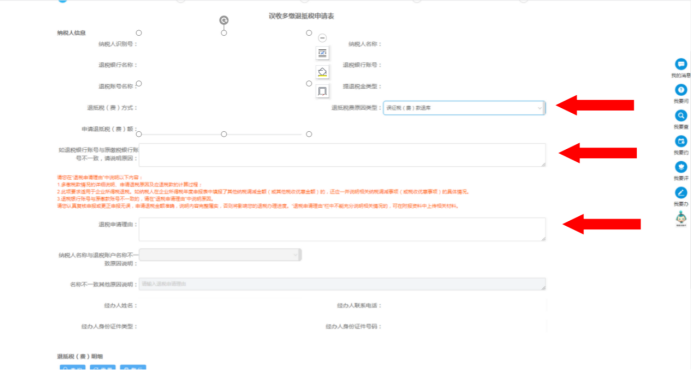
Task: Click the round minus collapse icon
Action: point(323,38)
